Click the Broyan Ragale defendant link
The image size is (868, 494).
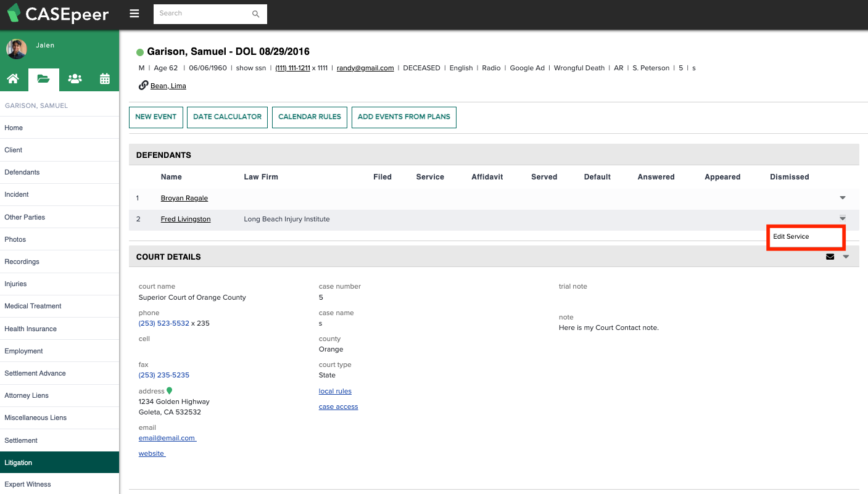click(184, 198)
